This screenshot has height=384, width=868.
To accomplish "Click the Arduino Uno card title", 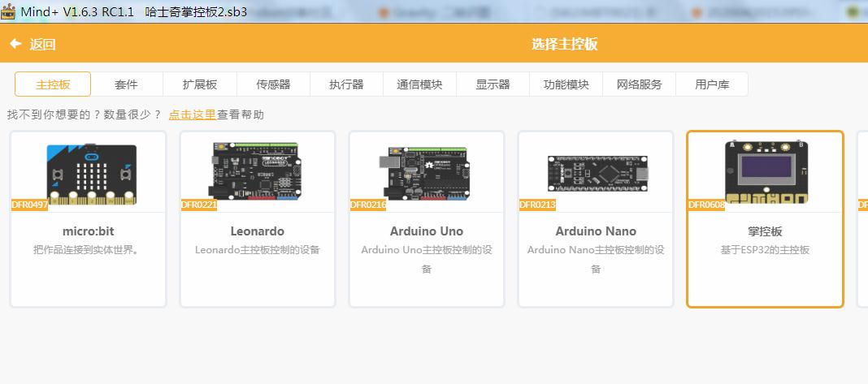I will (426, 231).
